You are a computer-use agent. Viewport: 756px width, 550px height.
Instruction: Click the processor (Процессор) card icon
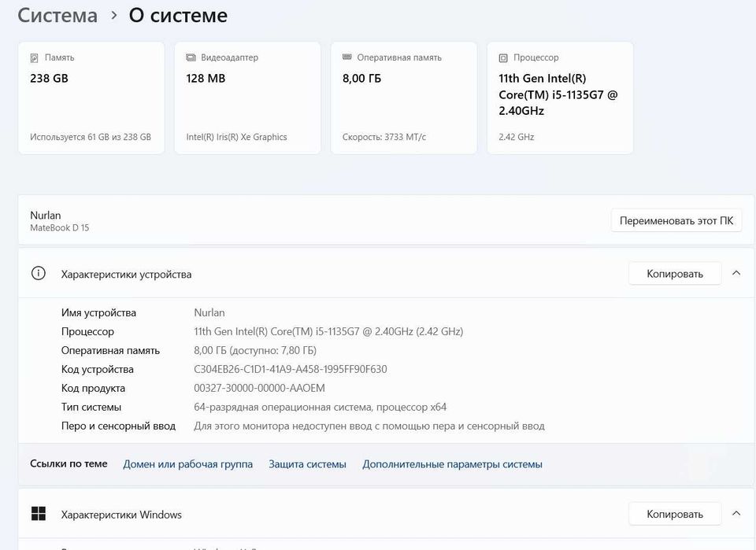click(x=503, y=58)
